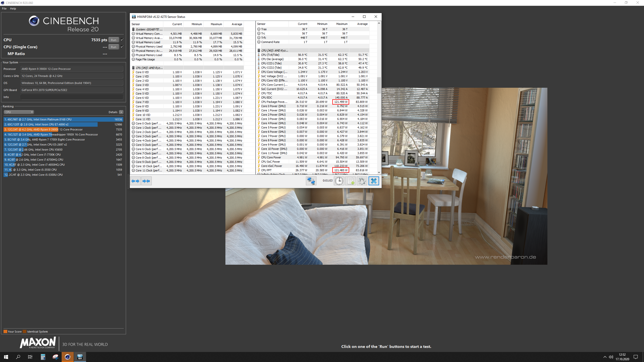644x362 pixels.
Task: Click the blue X close sensors button
Action: (374, 181)
